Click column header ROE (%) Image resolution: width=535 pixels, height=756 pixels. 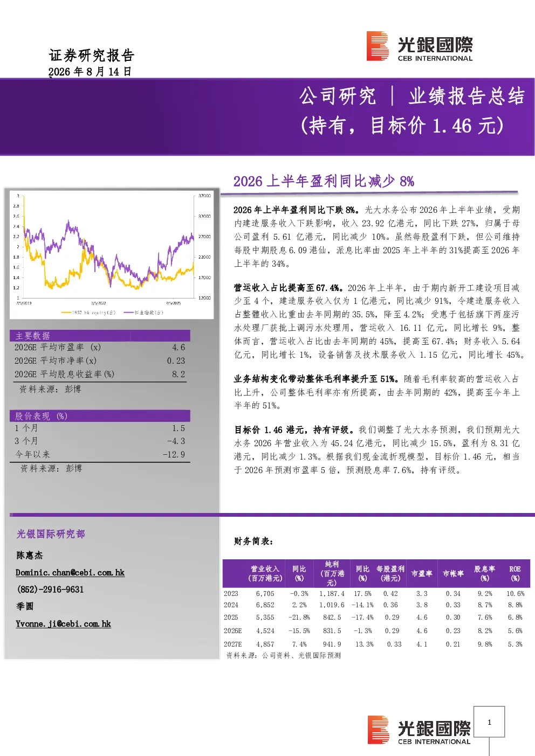(515, 573)
